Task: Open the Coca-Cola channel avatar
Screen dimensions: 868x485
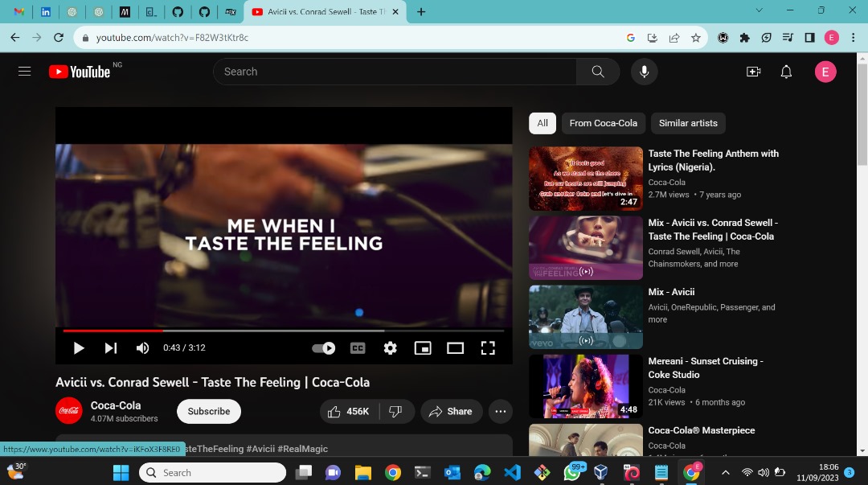Action: pos(68,411)
